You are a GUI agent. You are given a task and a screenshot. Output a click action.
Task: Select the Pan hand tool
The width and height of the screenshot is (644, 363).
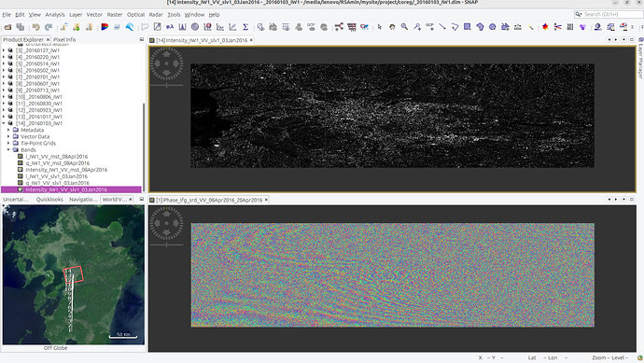[392, 27]
